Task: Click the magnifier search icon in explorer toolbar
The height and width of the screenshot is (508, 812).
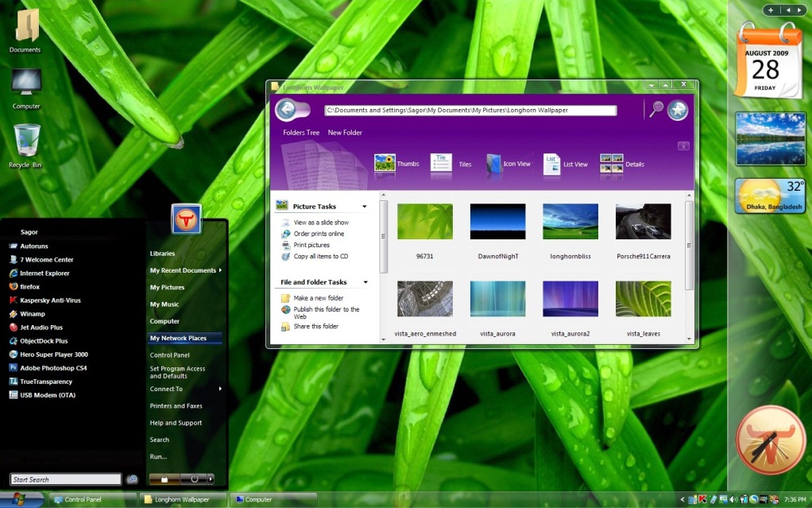Action: click(x=656, y=110)
